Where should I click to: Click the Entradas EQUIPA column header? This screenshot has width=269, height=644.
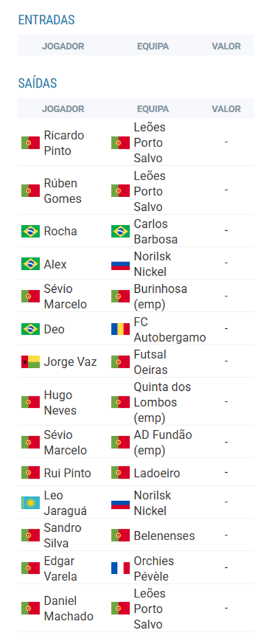pos(153,47)
